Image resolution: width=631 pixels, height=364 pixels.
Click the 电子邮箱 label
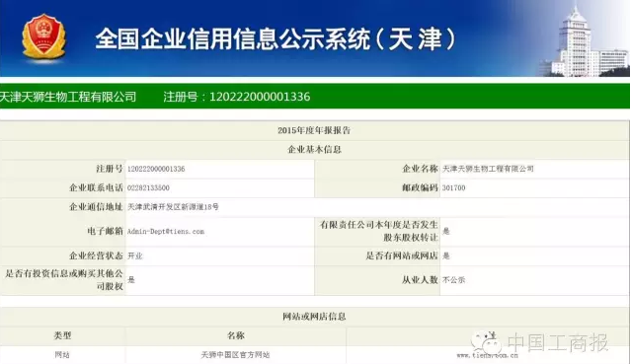tap(105, 231)
